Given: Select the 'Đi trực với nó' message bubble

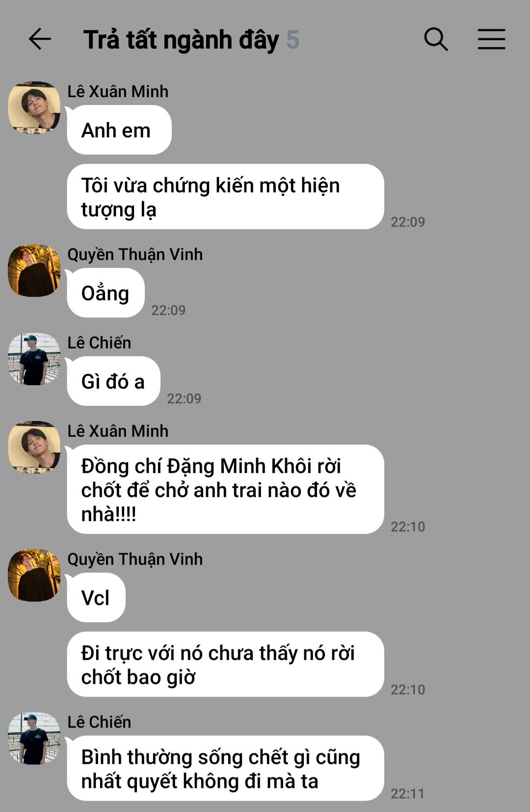Looking at the screenshot, I should click(x=226, y=664).
